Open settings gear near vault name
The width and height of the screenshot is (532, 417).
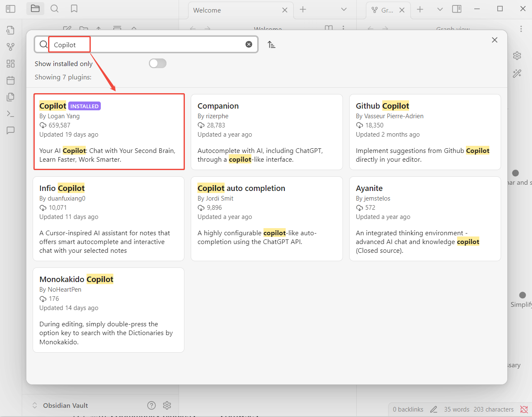[167, 405]
